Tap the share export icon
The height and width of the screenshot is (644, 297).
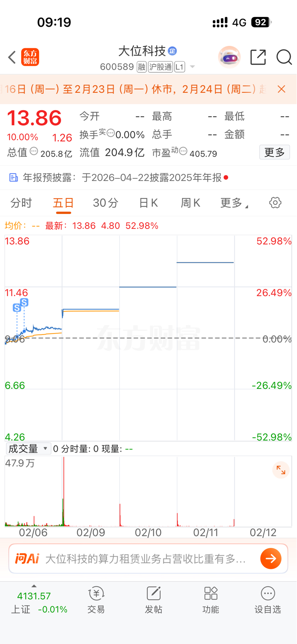pyautogui.click(x=258, y=57)
